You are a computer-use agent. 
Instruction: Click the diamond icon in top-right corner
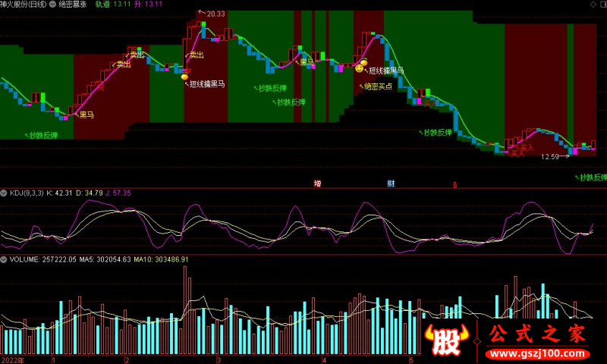click(593, 5)
